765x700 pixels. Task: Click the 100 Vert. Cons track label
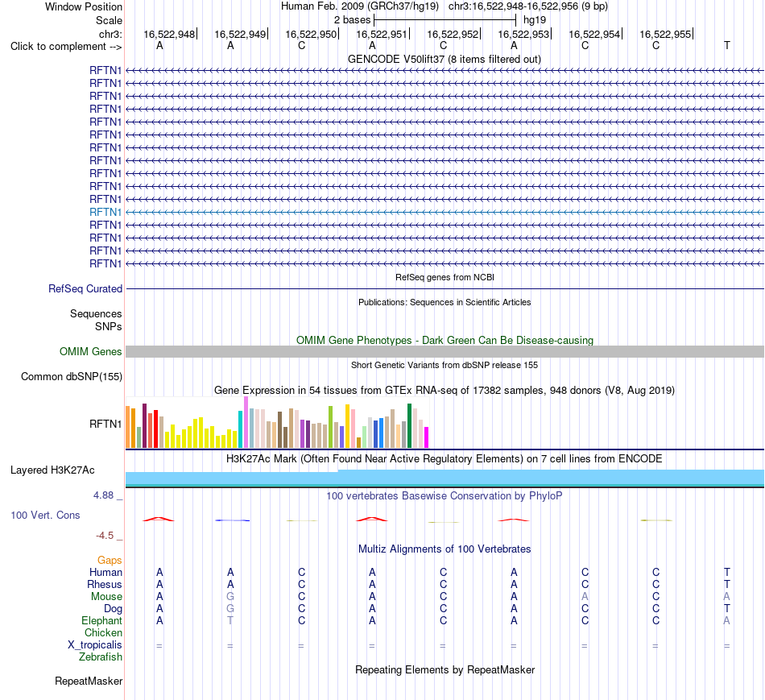45,515
